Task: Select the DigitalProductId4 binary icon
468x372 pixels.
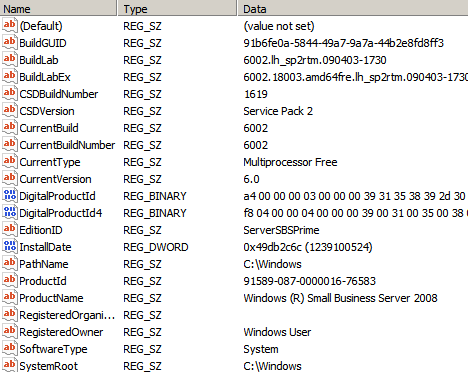Action: pos(10,212)
